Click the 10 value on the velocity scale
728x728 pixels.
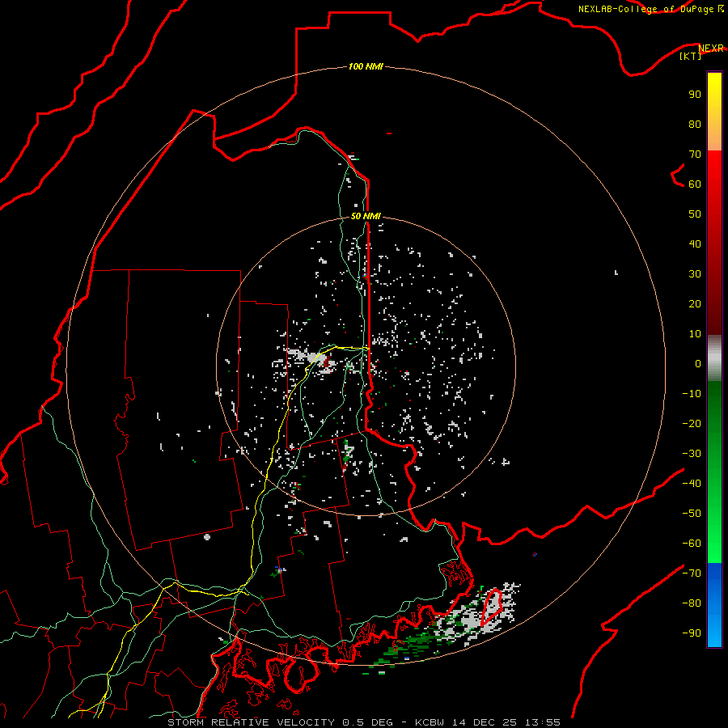coord(695,334)
